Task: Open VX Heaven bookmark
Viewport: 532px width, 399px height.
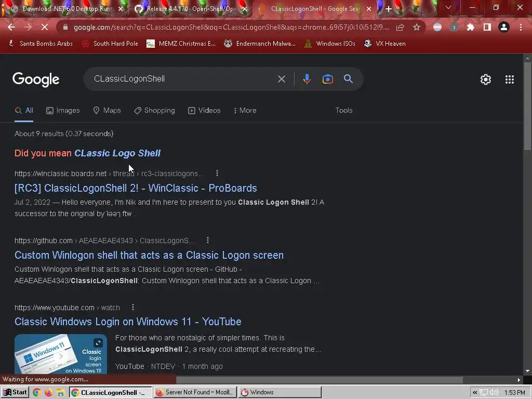Action: [x=385, y=44]
